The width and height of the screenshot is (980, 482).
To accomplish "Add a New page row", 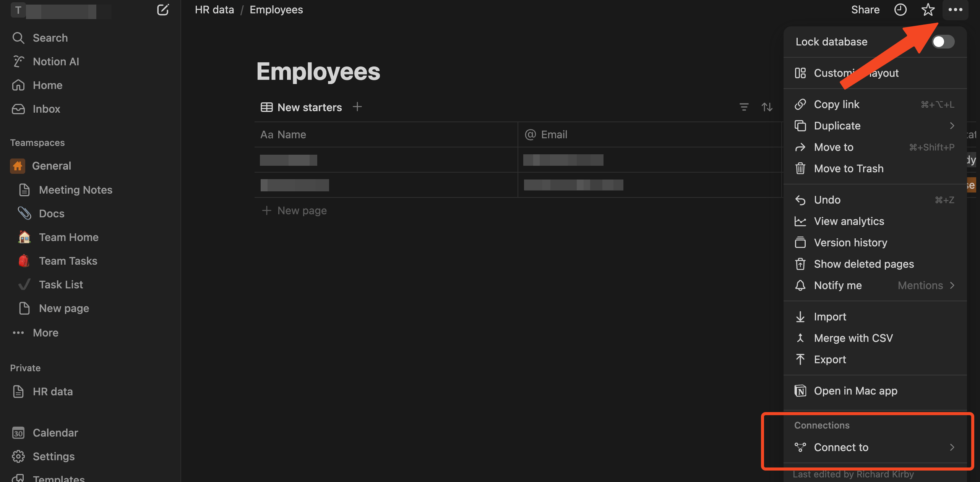I will pos(294,210).
